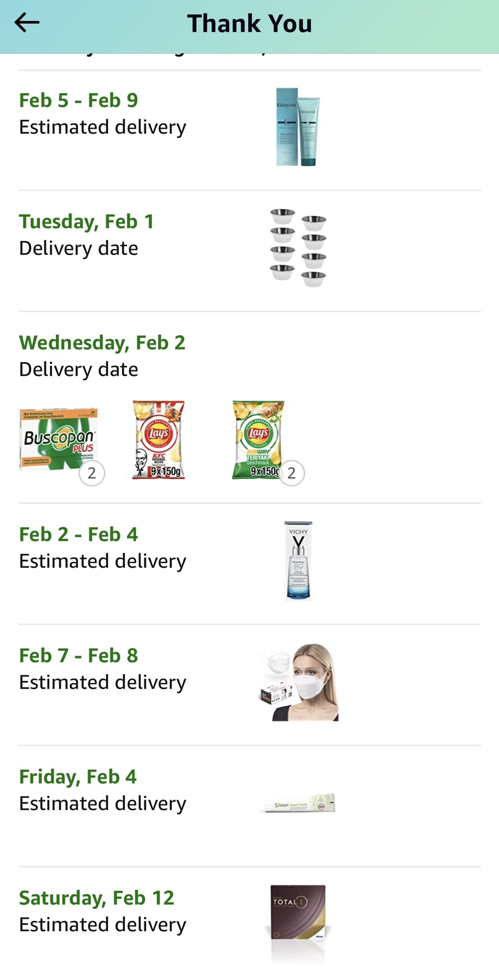Open the Sorion repair cream thumbnail
Image resolution: width=499 pixels, height=980 pixels.
pyautogui.click(x=298, y=804)
